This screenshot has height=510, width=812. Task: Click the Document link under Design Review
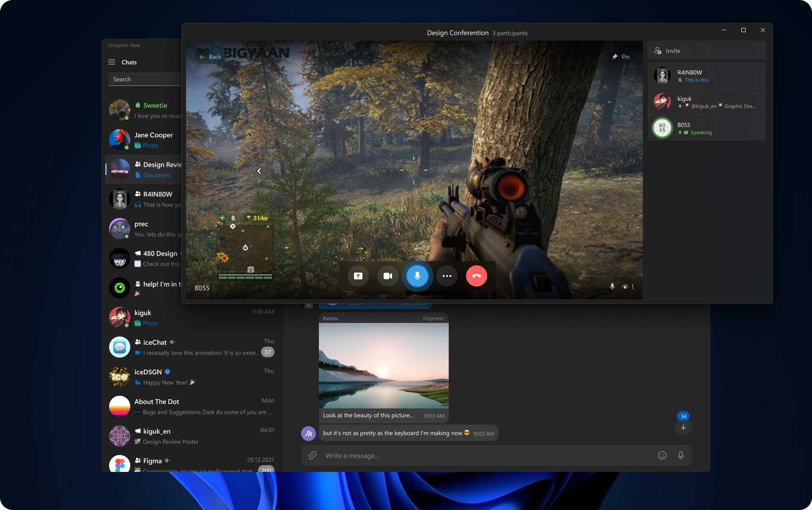(x=157, y=175)
